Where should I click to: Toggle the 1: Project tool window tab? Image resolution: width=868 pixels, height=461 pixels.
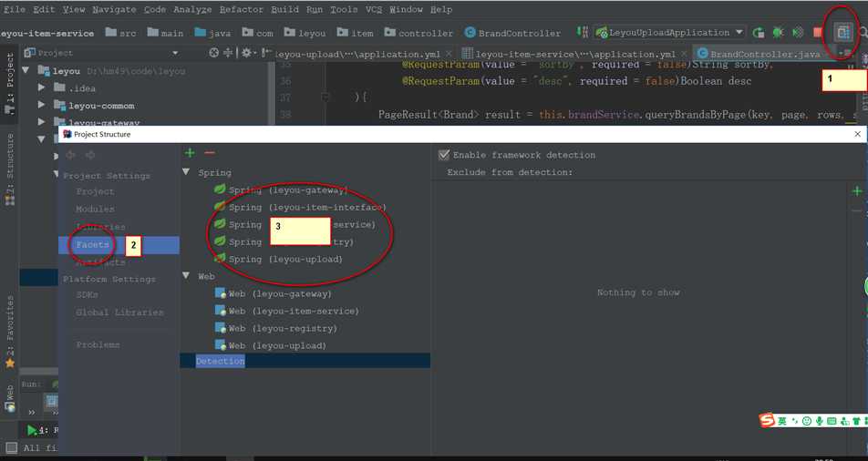[9, 83]
